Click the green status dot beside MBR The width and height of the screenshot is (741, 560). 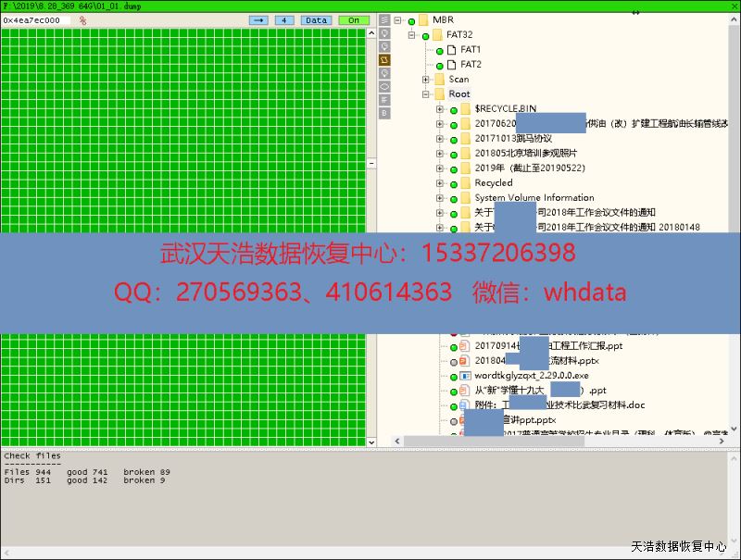tap(411, 20)
